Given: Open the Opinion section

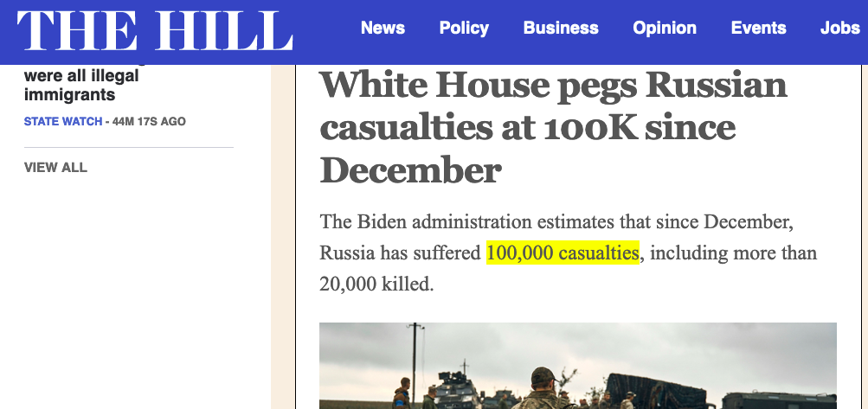Looking at the screenshot, I should pos(665,28).
